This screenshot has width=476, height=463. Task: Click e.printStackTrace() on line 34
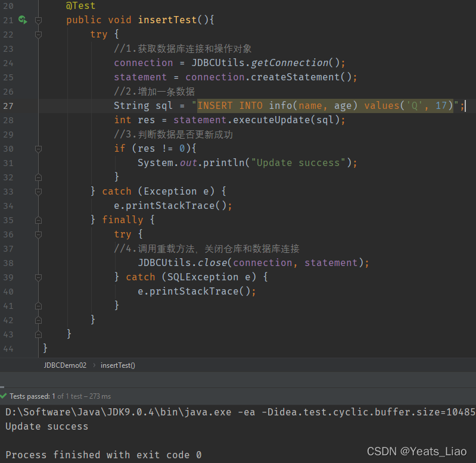(x=170, y=205)
